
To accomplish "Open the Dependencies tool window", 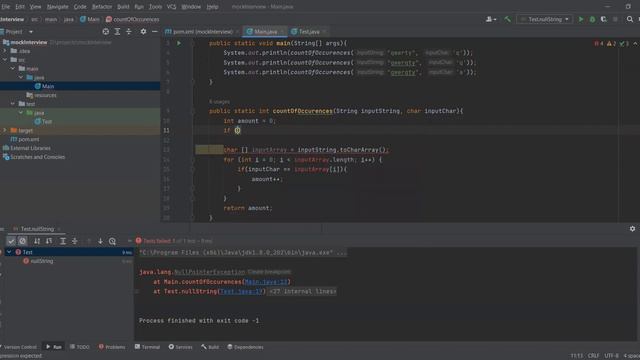I will 245,347.
